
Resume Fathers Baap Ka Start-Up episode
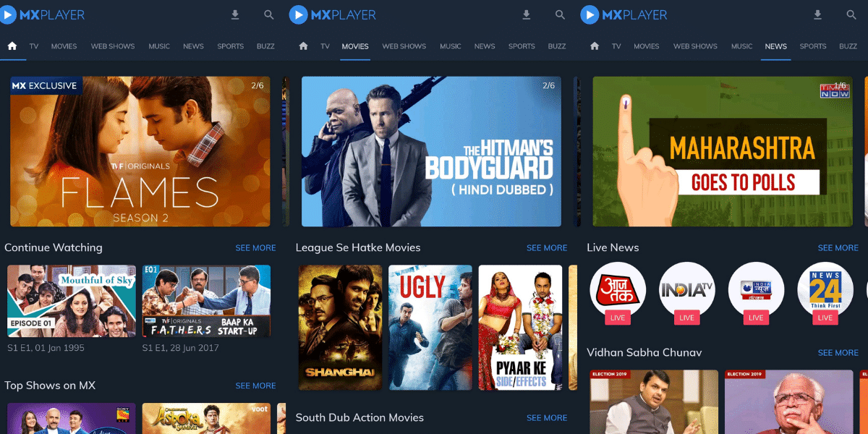pos(206,301)
